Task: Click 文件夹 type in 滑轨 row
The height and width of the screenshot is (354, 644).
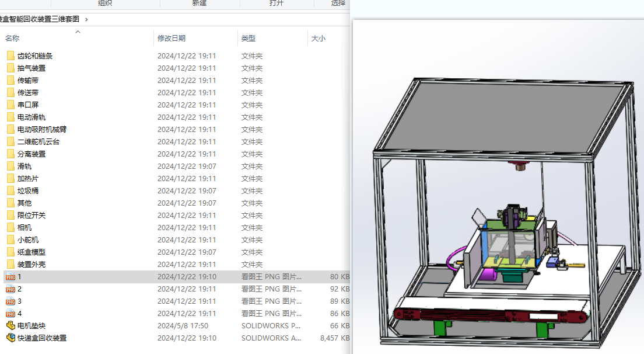Action: (252, 166)
